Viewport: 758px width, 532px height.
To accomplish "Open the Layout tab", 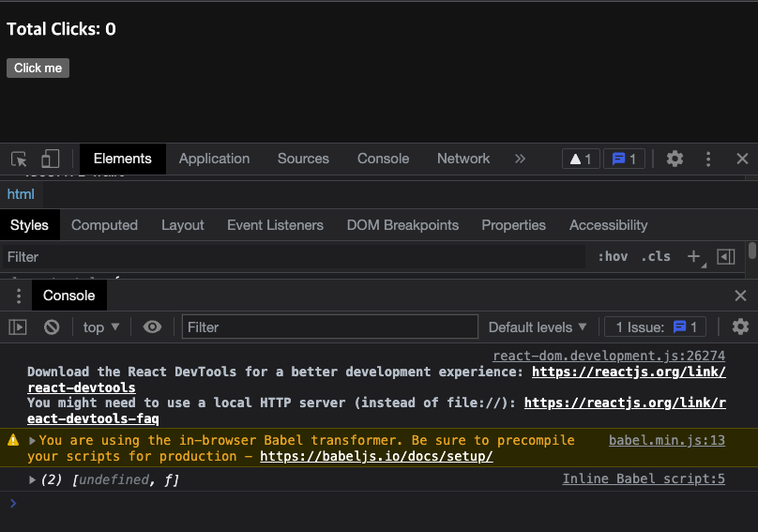I will tap(183, 225).
